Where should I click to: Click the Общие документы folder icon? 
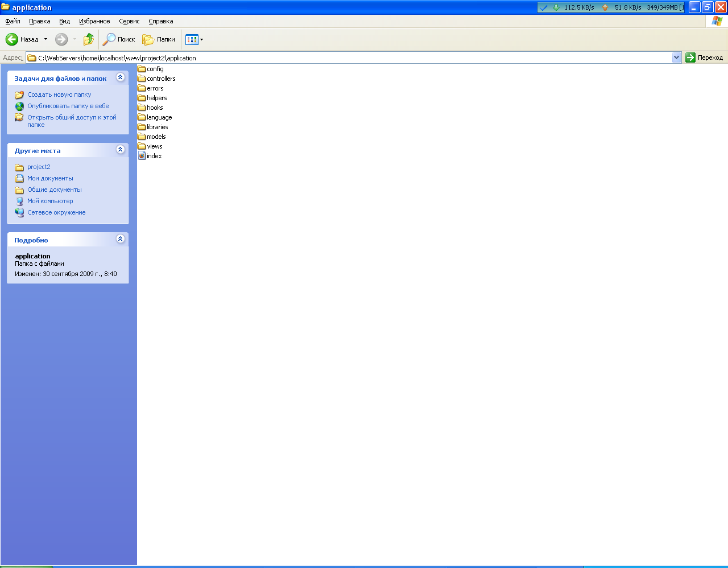click(19, 190)
